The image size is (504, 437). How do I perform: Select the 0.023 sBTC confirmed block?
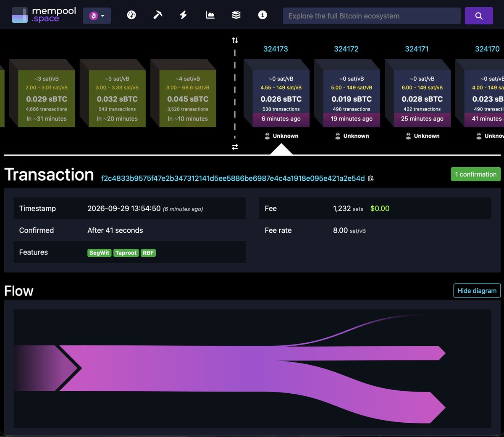pos(484,98)
